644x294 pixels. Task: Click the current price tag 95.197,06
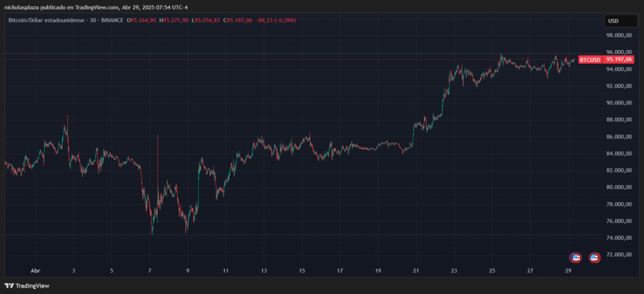pyautogui.click(x=619, y=59)
